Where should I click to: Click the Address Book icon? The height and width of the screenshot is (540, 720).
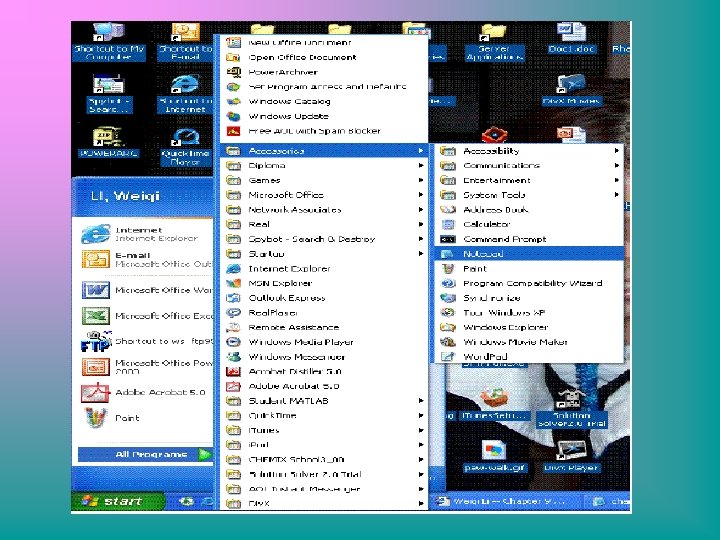click(448, 210)
